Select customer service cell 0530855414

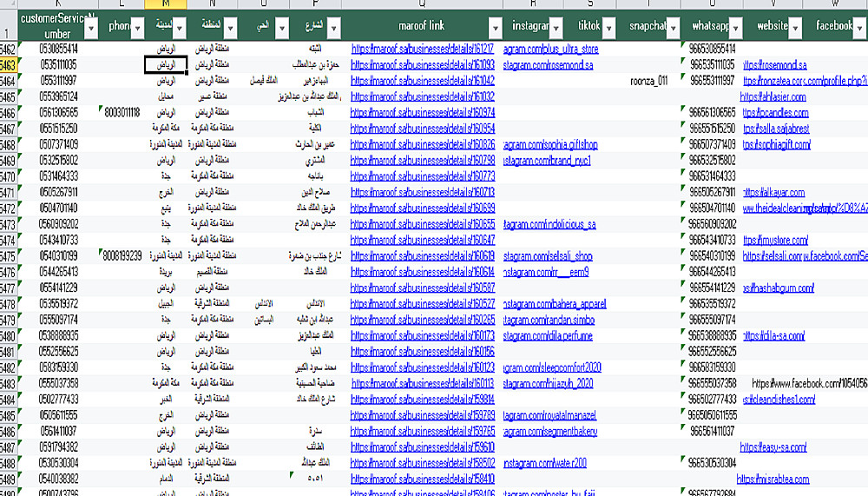[x=58, y=49]
